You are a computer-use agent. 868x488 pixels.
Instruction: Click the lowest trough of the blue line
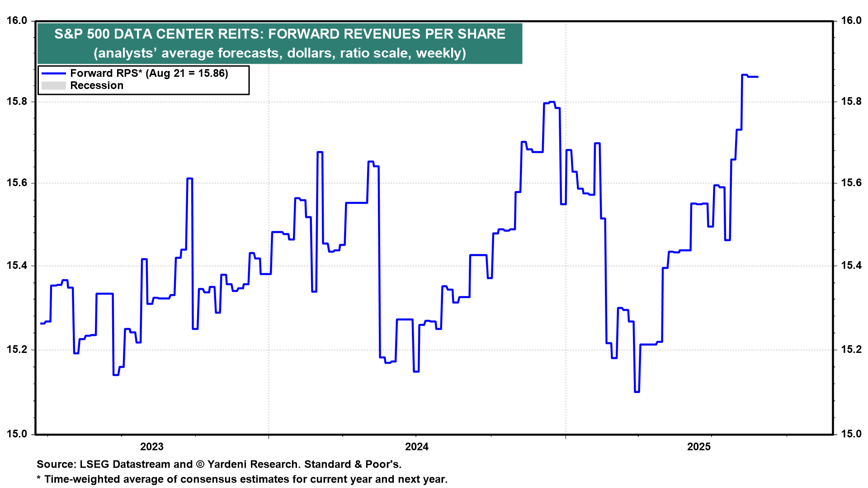click(x=637, y=391)
